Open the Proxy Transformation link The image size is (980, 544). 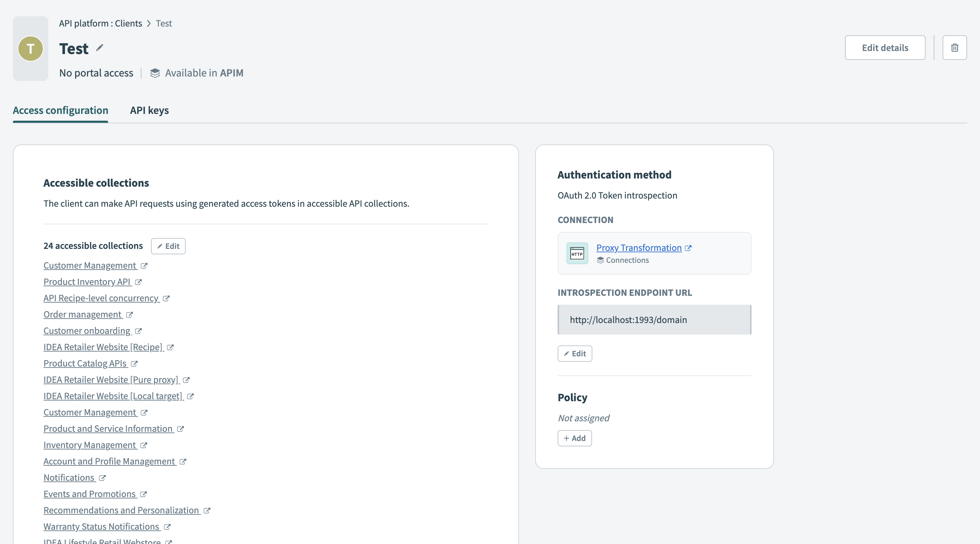click(638, 248)
